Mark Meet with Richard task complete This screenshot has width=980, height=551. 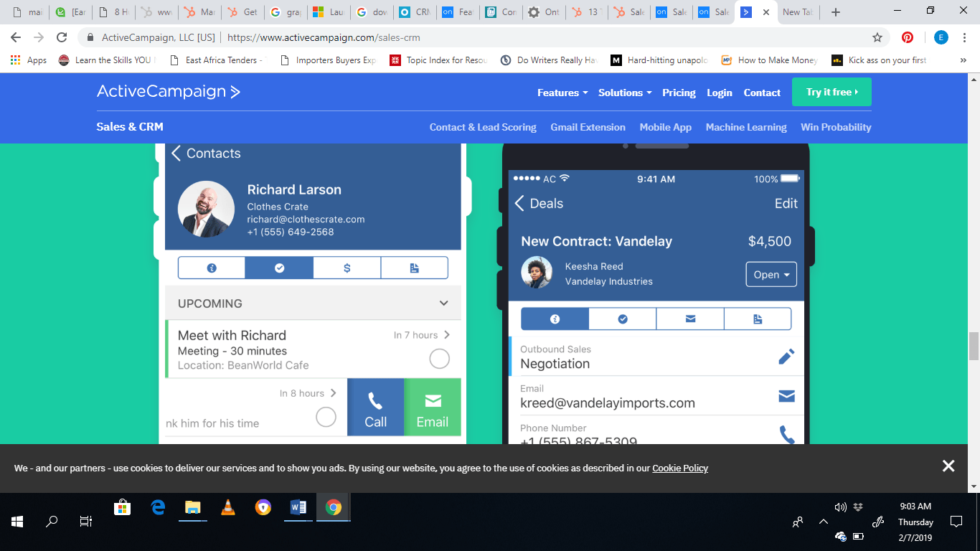coord(440,359)
